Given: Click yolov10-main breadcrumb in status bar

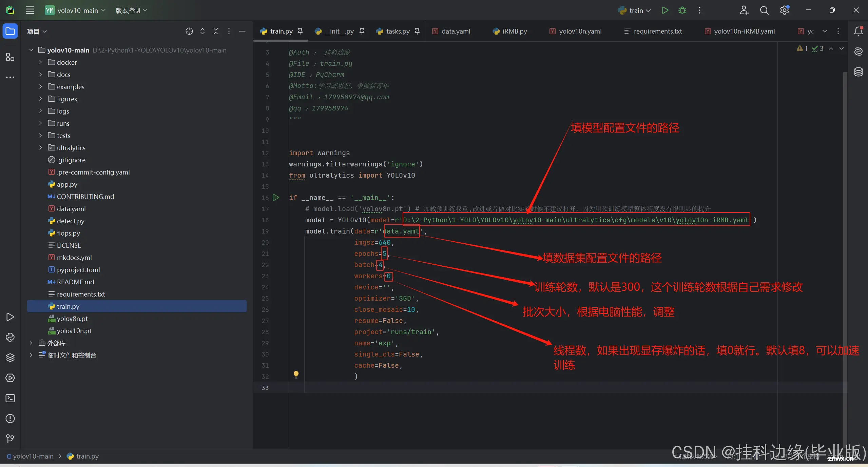Looking at the screenshot, I should coord(30,456).
